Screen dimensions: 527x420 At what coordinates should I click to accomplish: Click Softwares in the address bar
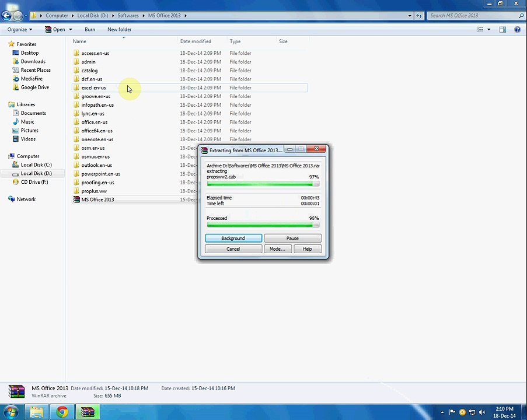tap(128, 15)
